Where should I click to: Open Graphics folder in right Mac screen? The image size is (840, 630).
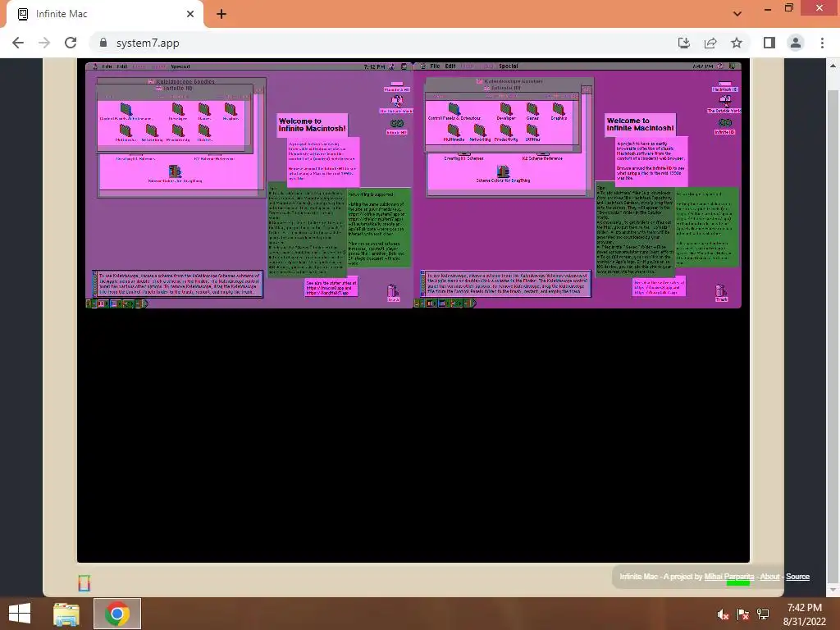(559, 112)
